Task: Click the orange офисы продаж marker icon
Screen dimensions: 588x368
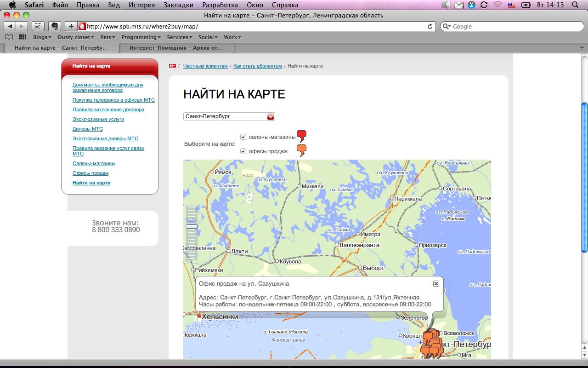Action: 301,150
